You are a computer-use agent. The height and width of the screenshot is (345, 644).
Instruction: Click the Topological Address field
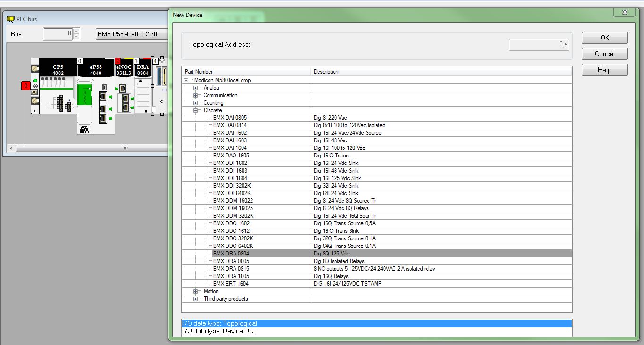click(539, 44)
